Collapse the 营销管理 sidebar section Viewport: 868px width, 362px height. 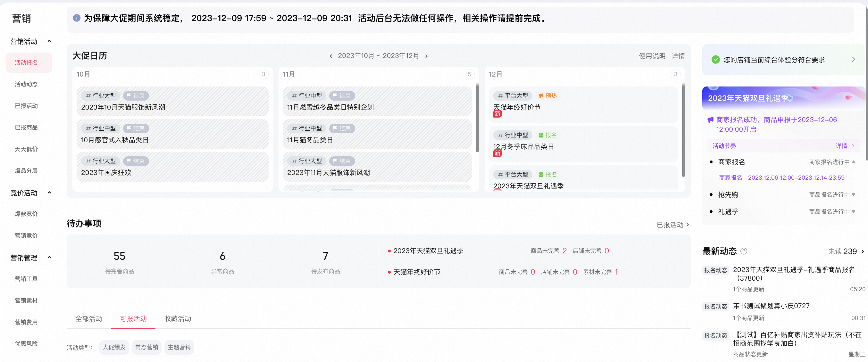tap(50, 257)
